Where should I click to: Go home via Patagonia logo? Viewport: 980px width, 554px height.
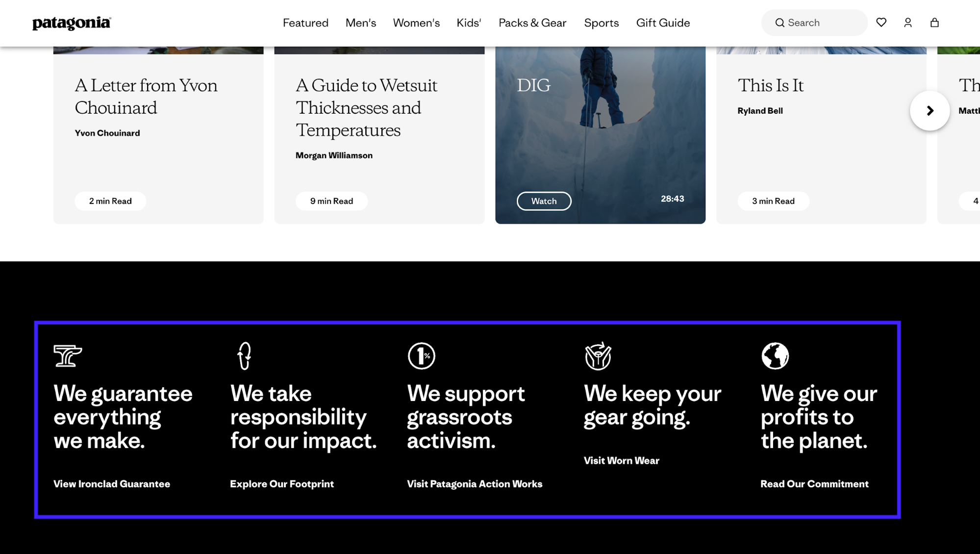click(x=72, y=23)
